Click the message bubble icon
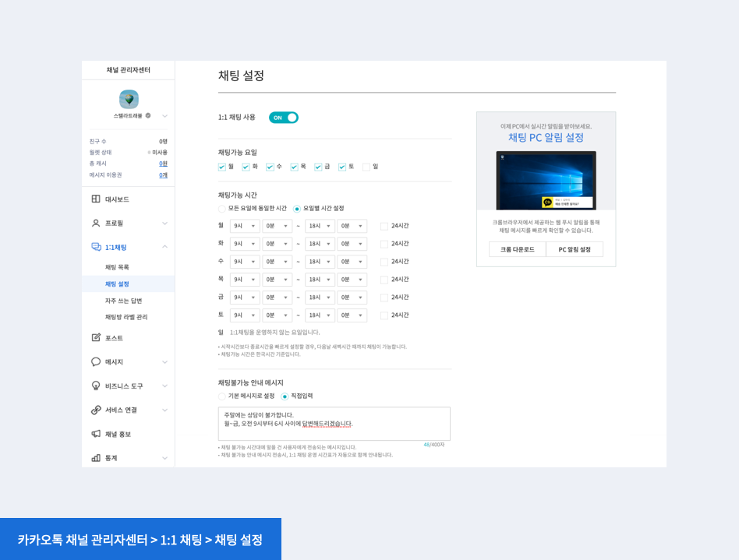Image resolution: width=739 pixels, height=560 pixels. (x=96, y=361)
